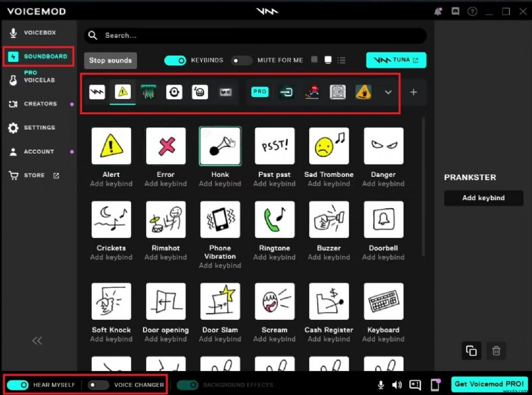This screenshot has width=532, height=395.
Task: Add a new soundboard with plus
Action: tap(413, 92)
